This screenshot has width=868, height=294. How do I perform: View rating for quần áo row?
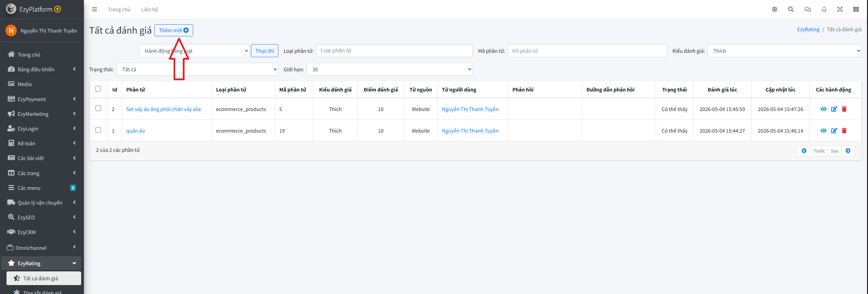[823, 131]
